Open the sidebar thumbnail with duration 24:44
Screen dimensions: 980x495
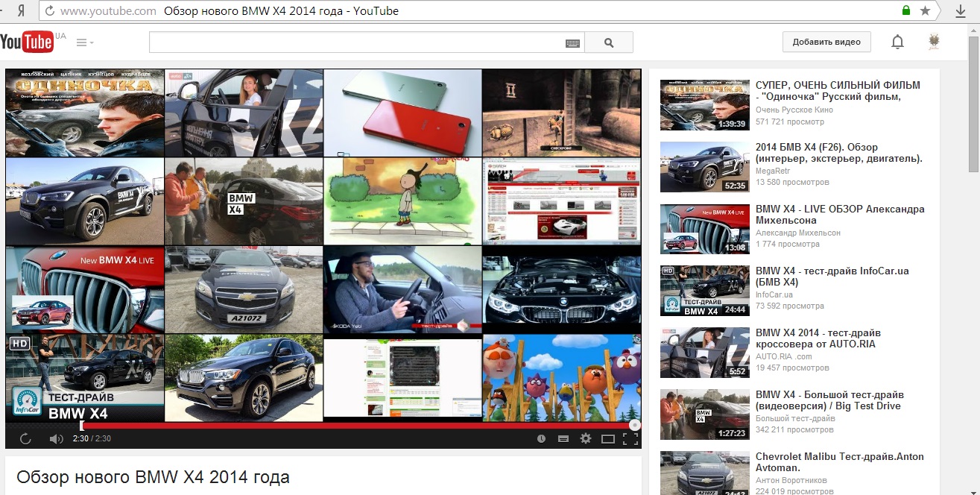(x=705, y=291)
